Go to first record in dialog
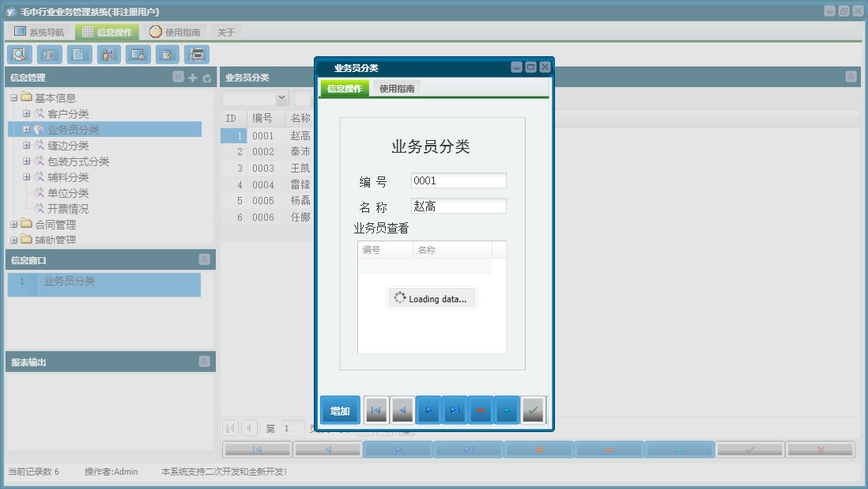 [x=376, y=411]
